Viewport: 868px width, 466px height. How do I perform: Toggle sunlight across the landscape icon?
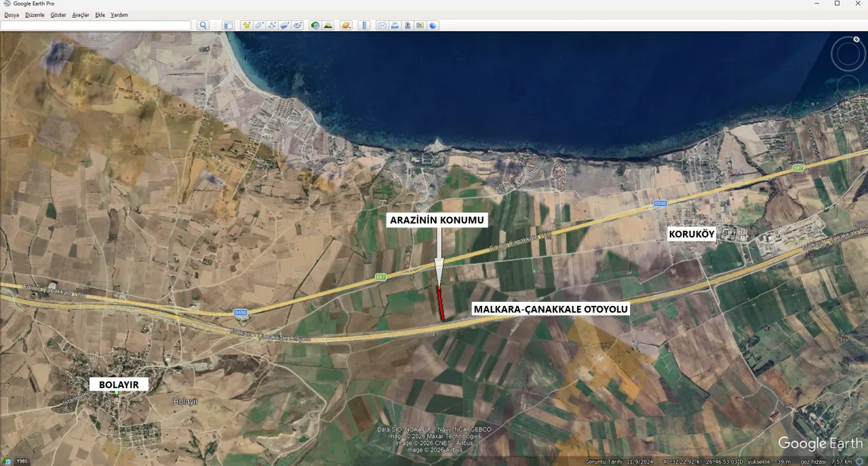328,25
